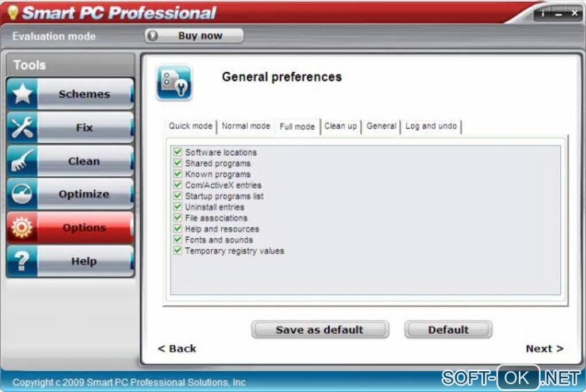Click the Save as default button
Screen dimensions: 586x392
[320, 329]
